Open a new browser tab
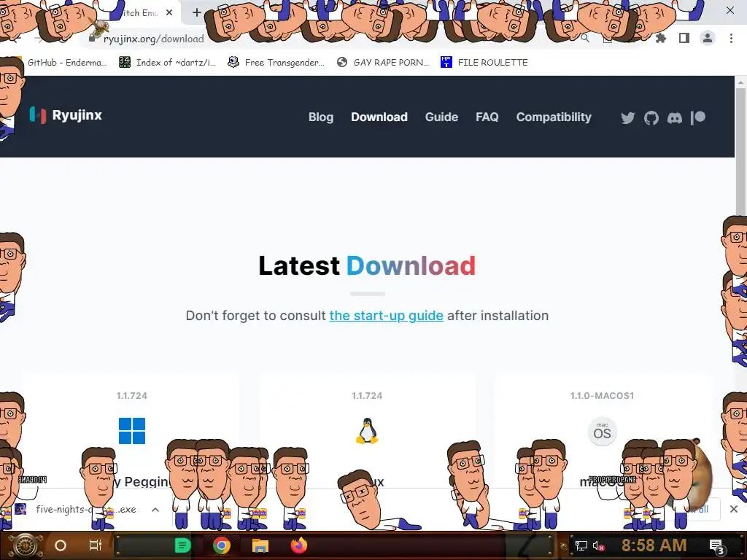This screenshot has height=560, width=747. click(x=197, y=12)
